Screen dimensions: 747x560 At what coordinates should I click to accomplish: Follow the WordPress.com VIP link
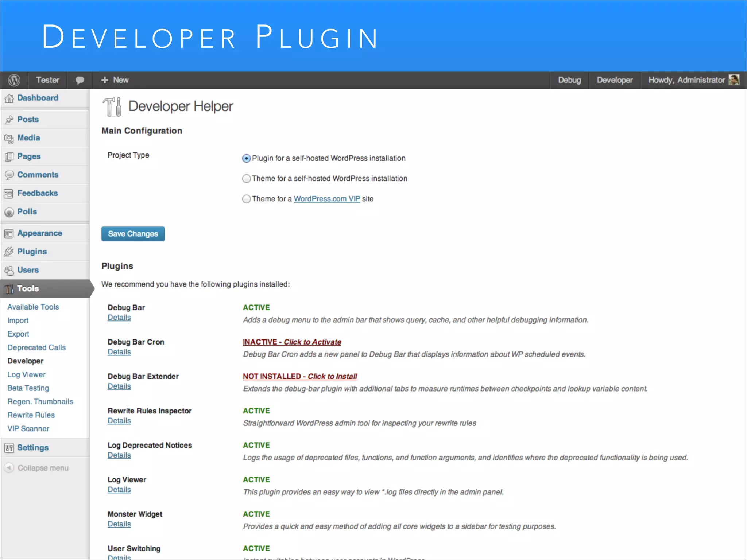(327, 199)
